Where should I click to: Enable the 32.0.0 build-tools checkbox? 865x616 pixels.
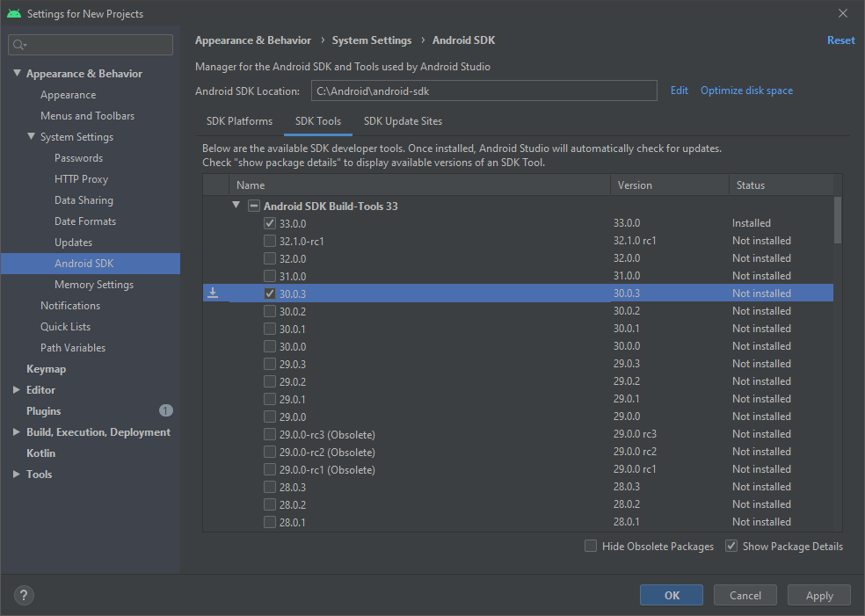click(270, 258)
